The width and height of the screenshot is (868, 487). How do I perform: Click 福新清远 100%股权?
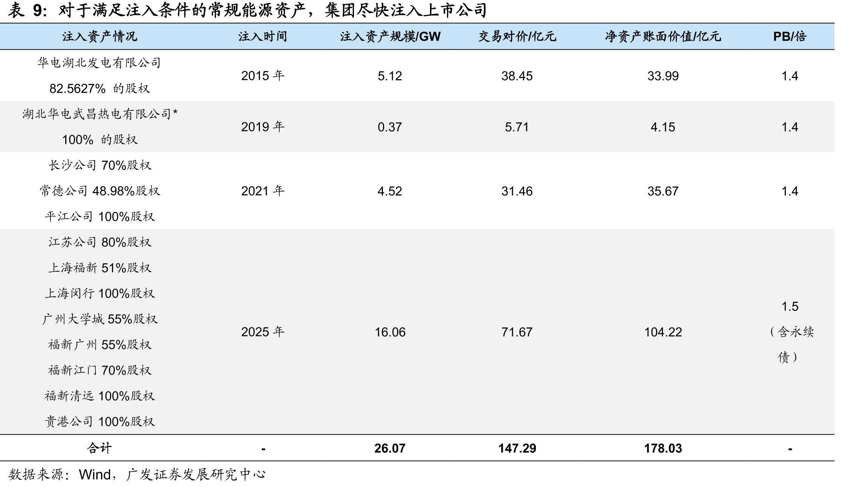point(100,396)
